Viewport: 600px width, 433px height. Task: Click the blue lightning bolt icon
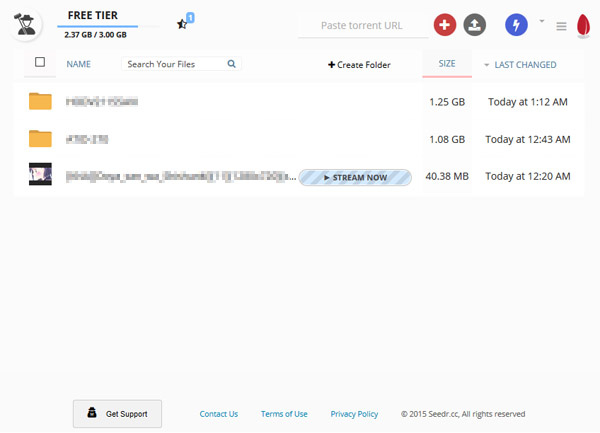point(517,25)
